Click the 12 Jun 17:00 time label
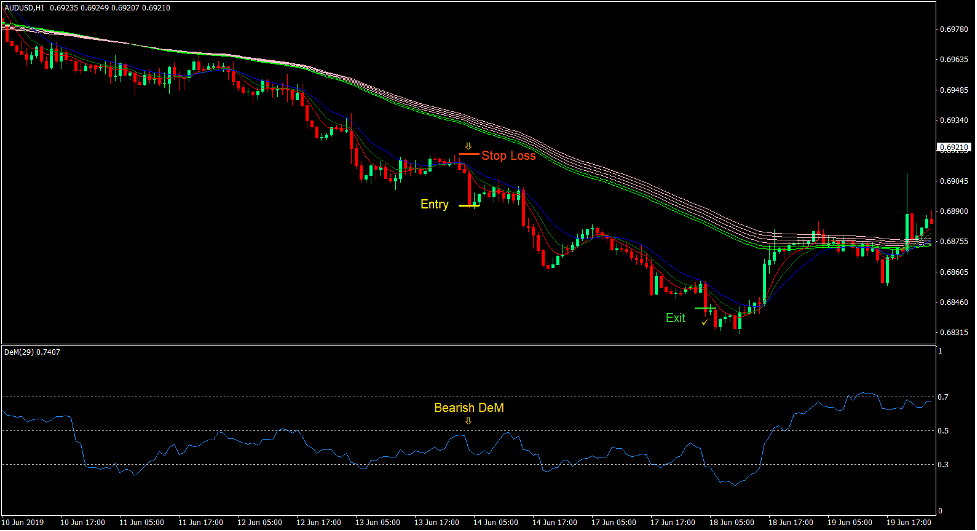977x531 pixels. coord(318,522)
